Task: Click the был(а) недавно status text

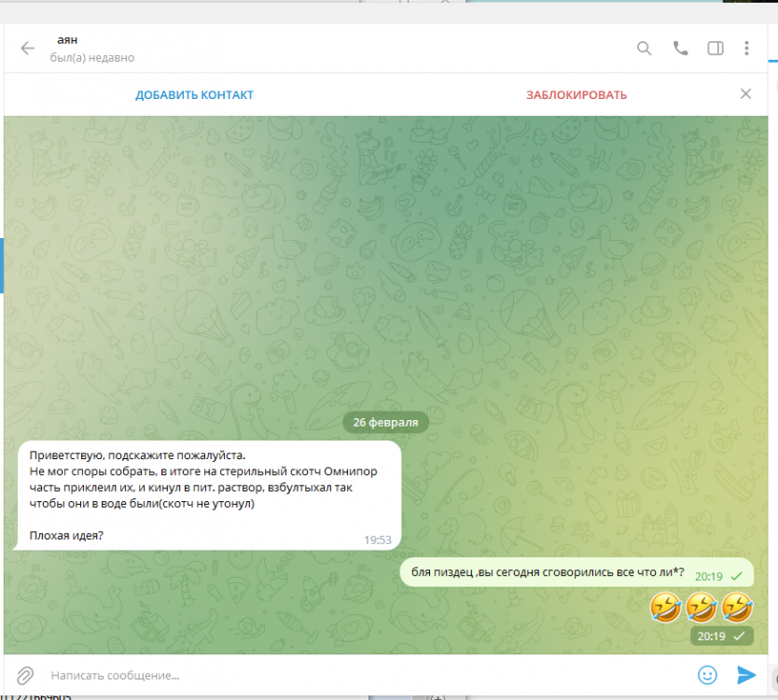Action: click(92, 58)
